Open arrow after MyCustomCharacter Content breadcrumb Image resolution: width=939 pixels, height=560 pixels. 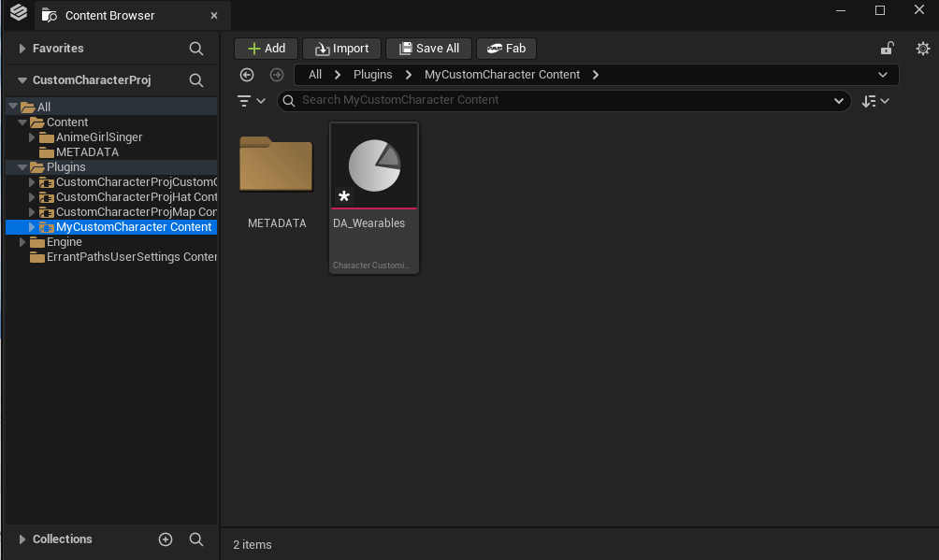595,75
